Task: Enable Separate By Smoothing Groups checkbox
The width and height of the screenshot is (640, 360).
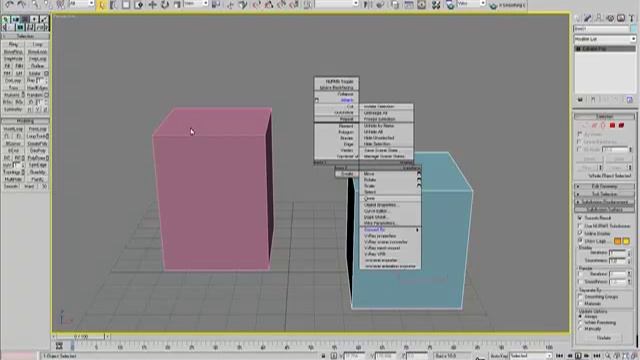Action: coord(580,297)
